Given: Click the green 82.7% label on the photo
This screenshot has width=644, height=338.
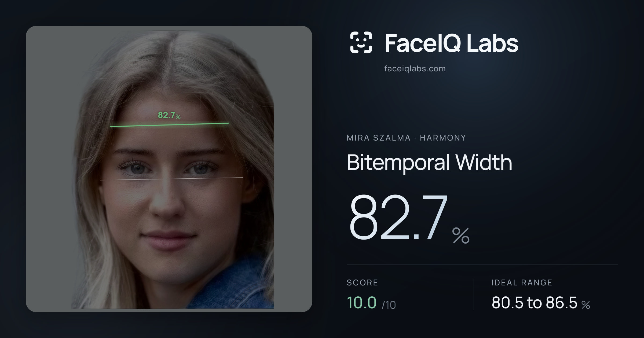Looking at the screenshot, I should [x=169, y=115].
